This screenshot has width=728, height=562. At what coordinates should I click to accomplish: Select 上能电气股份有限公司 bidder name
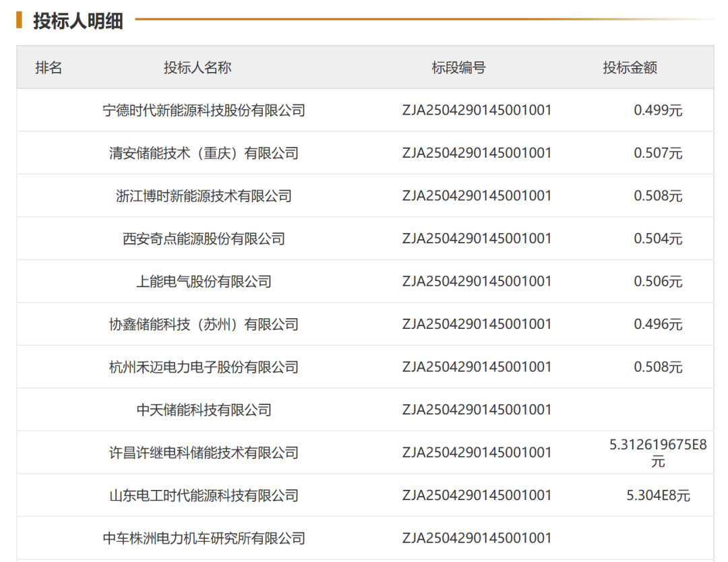pos(204,281)
